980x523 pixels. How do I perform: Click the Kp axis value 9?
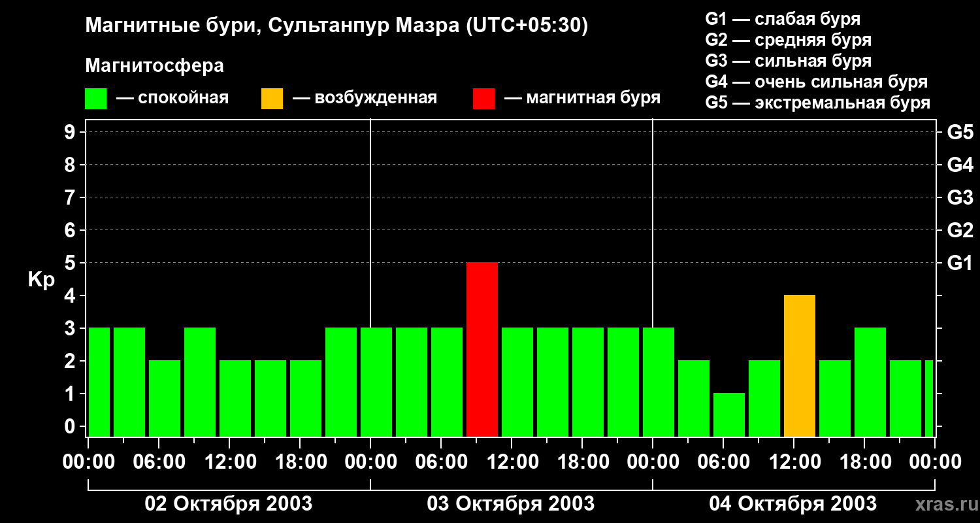[x=71, y=133]
